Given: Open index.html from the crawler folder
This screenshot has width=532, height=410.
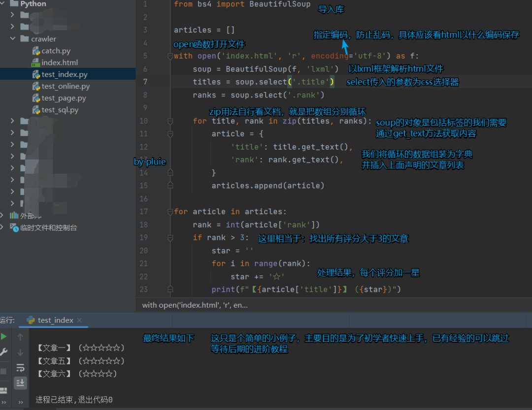Looking at the screenshot, I should click(x=59, y=63).
